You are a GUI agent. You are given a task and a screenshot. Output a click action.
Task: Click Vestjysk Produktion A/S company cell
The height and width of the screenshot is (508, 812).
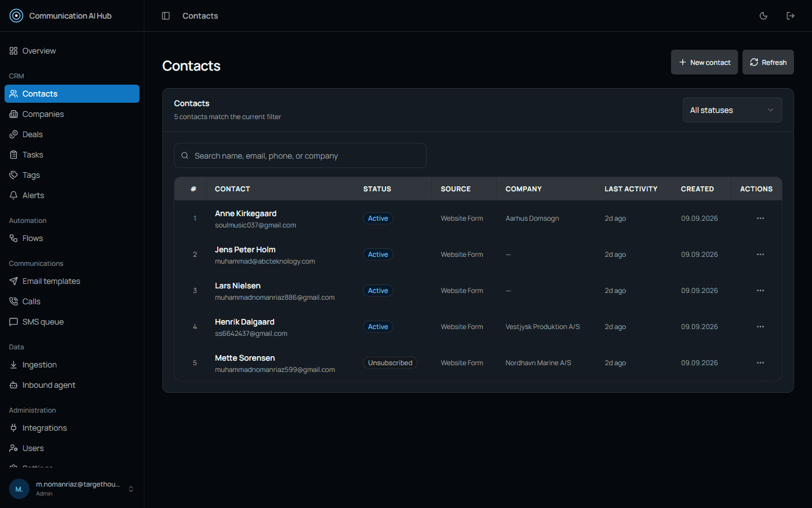[x=542, y=327]
